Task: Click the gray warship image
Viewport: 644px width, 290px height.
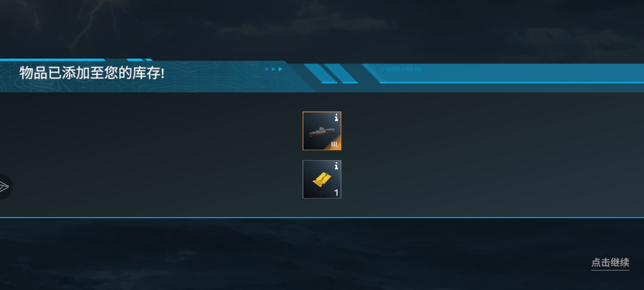Action: point(321,132)
